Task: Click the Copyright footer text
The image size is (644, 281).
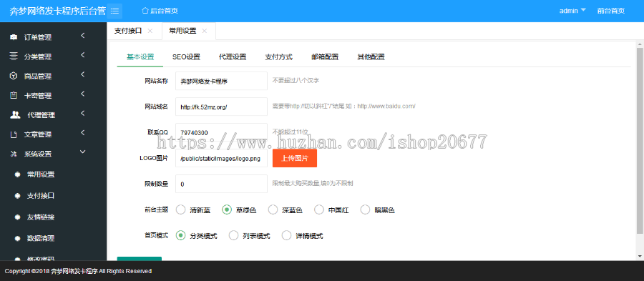Action: point(78,271)
